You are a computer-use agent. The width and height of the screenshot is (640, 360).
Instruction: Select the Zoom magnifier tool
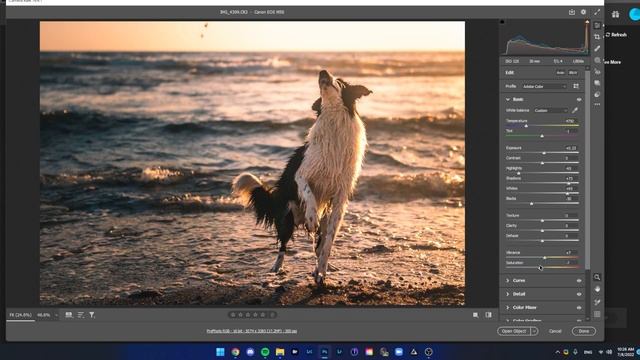pos(597,277)
